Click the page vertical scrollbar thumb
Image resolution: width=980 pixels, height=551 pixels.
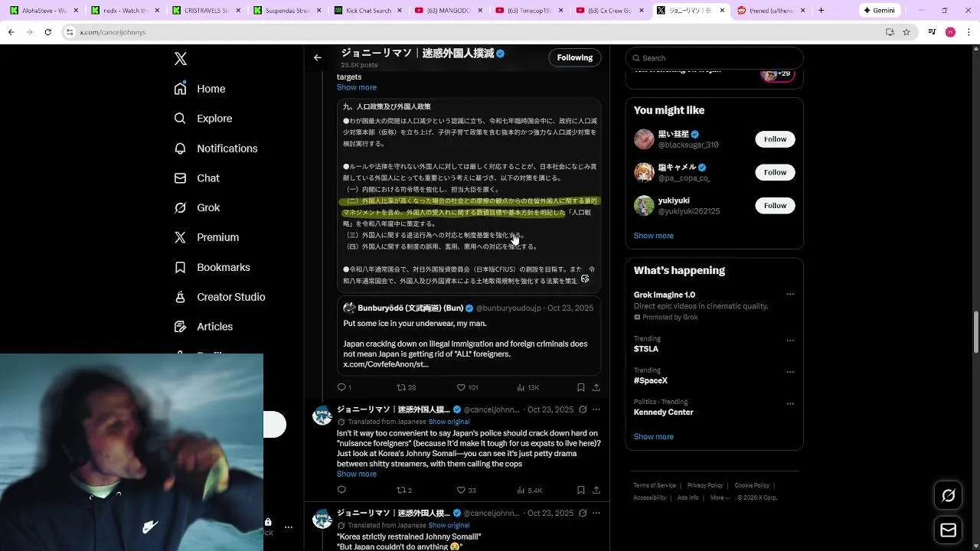976,332
